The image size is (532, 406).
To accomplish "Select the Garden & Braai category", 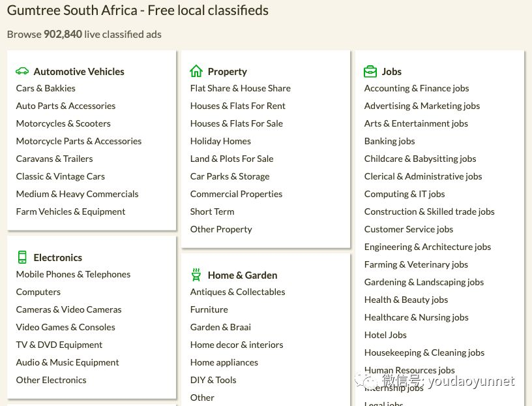I will (x=220, y=327).
